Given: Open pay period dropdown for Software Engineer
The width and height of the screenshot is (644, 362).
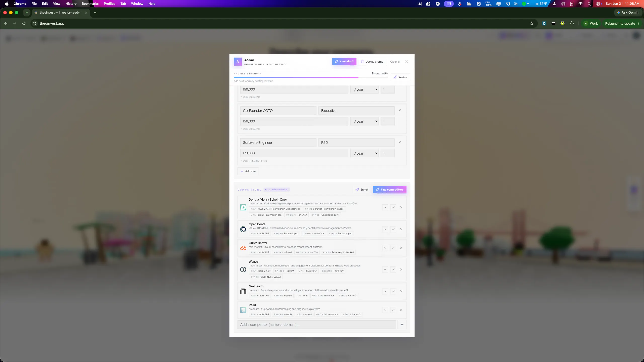Looking at the screenshot, I should (x=365, y=153).
